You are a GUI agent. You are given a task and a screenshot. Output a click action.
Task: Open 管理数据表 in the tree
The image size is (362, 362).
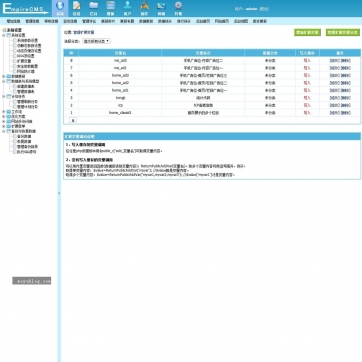click(26, 91)
